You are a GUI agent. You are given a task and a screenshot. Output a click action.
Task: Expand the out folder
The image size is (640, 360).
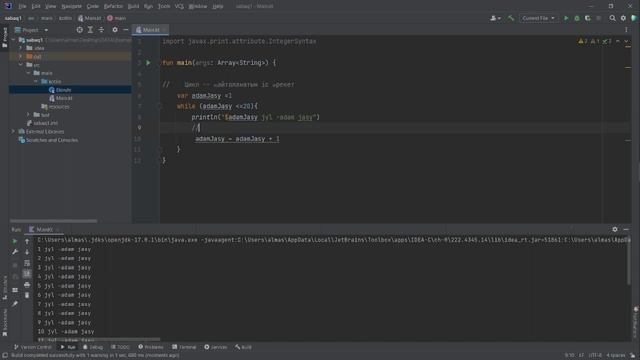tap(20, 56)
